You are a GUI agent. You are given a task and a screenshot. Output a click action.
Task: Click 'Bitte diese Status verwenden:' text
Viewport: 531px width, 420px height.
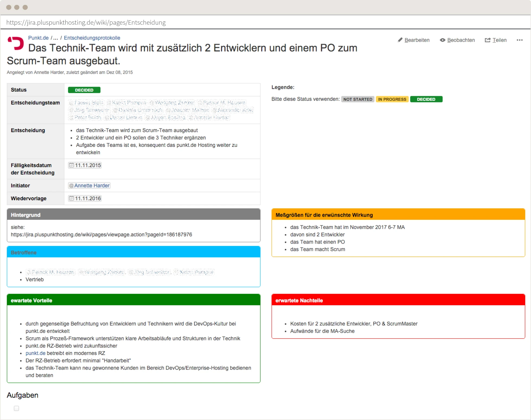pos(305,99)
